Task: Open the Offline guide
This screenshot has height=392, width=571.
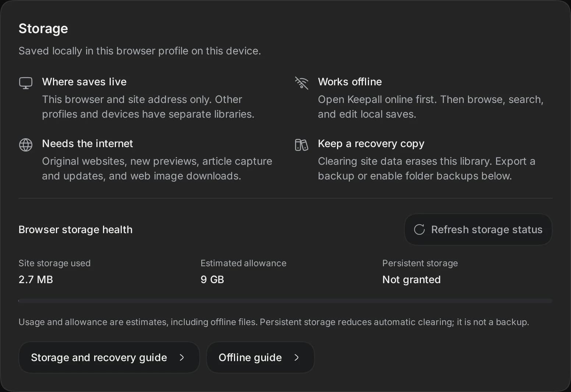Action: point(260,357)
